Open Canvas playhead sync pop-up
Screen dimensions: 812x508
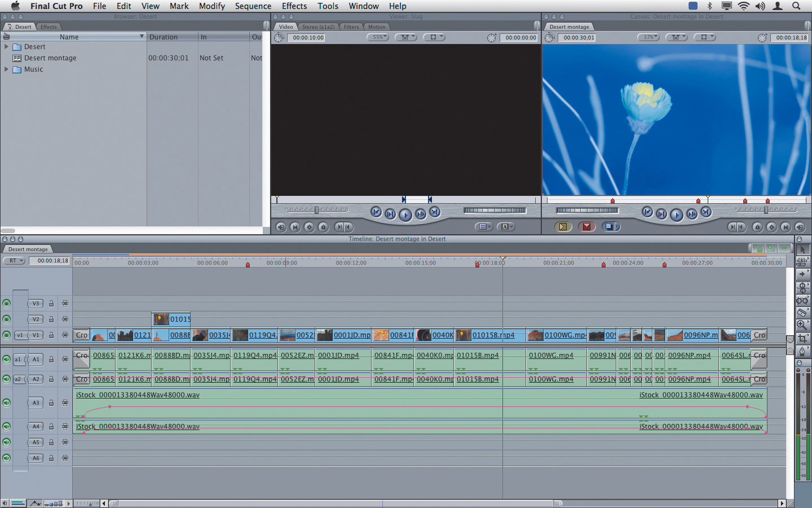click(677, 37)
